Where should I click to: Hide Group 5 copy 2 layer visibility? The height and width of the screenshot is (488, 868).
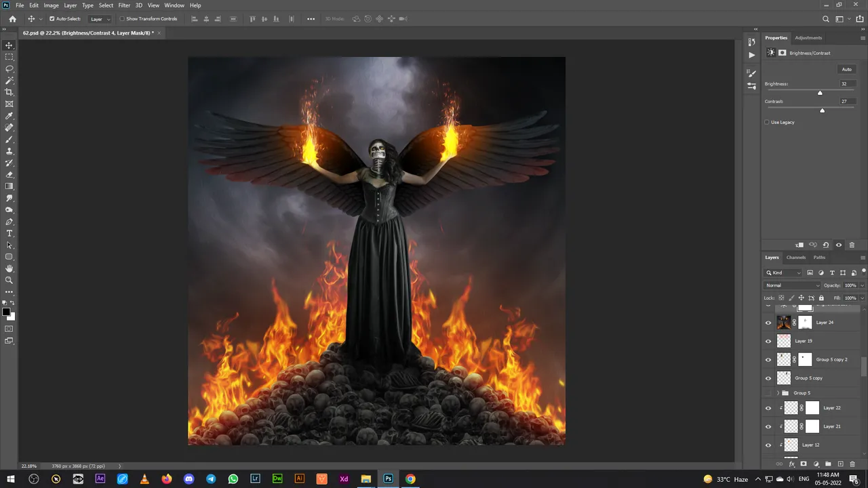[768, 360]
